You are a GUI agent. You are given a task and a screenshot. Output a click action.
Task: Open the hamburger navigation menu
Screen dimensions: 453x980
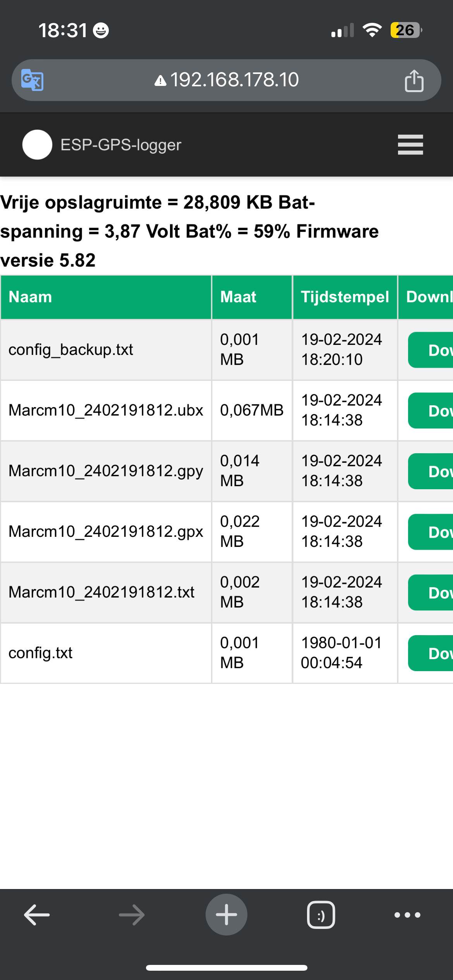(x=410, y=145)
